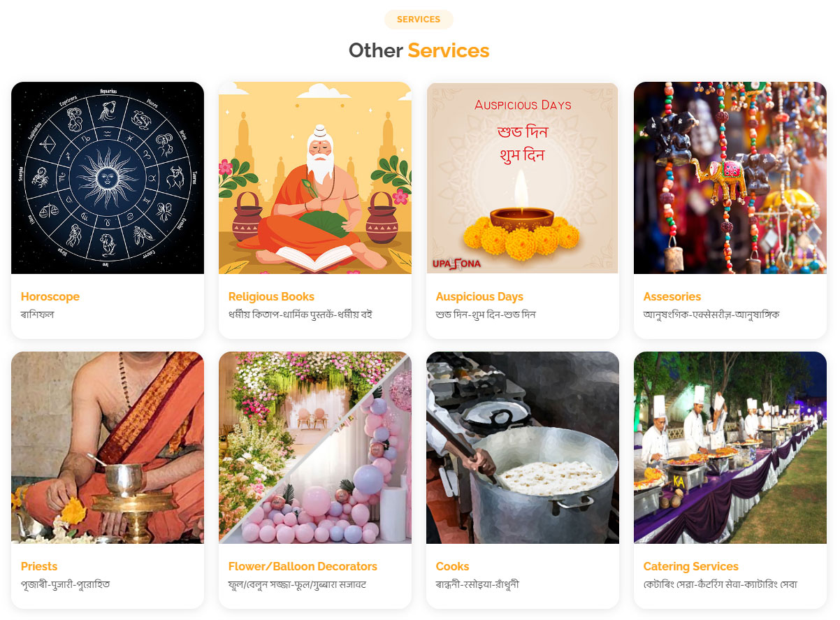Select the Cooks cooking pot image

click(523, 447)
